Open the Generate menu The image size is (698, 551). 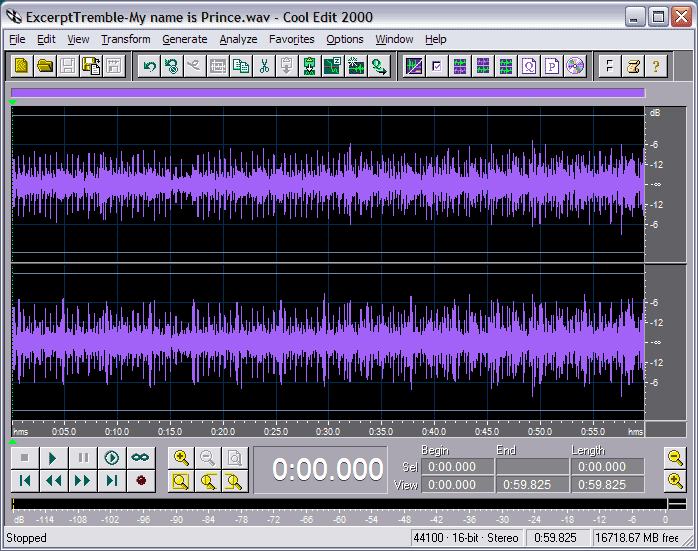[185, 40]
